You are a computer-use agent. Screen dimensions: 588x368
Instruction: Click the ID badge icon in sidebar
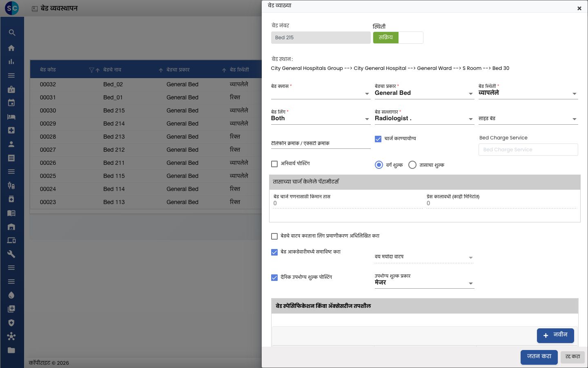pyautogui.click(x=11, y=89)
